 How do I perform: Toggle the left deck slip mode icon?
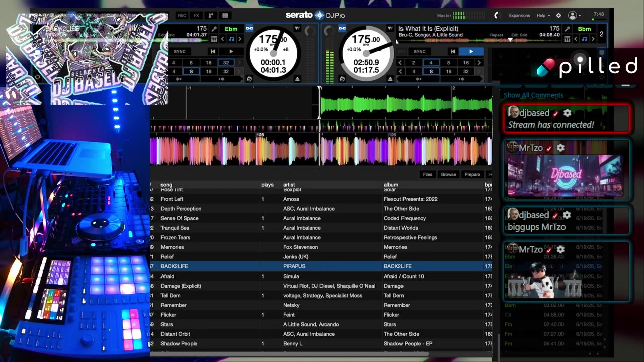(x=249, y=79)
